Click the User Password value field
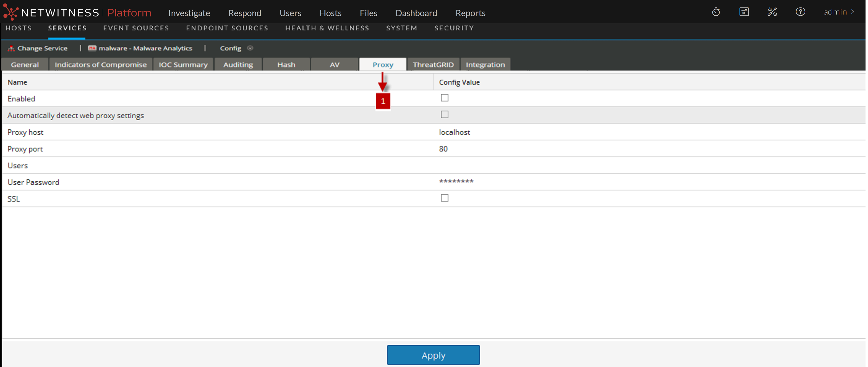This screenshot has width=868, height=367. pyautogui.click(x=456, y=182)
